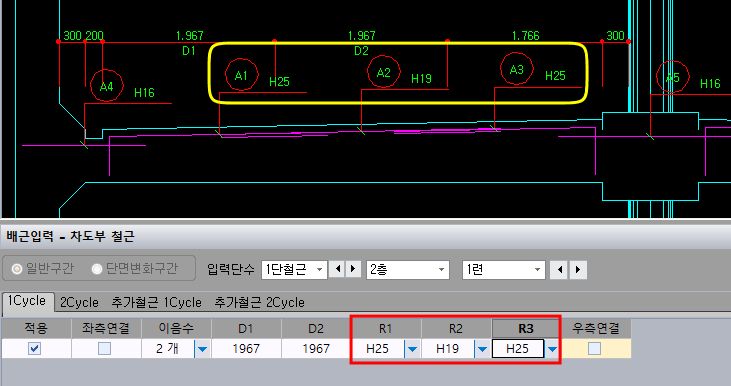731x386 pixels.
Task: Click the D2 column header
Action: tap(316, 329)
